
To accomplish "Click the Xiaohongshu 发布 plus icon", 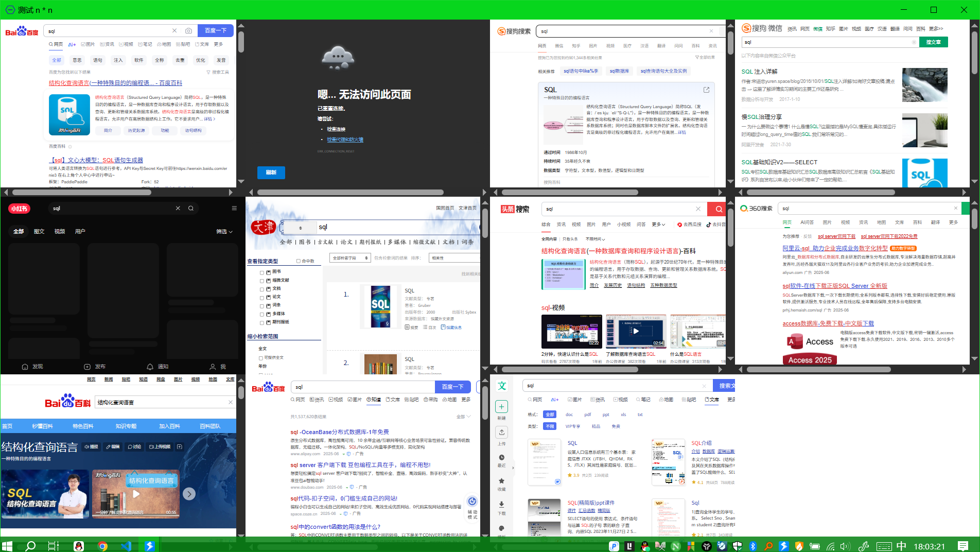I will pyautogui.click(x=87, y=367).
